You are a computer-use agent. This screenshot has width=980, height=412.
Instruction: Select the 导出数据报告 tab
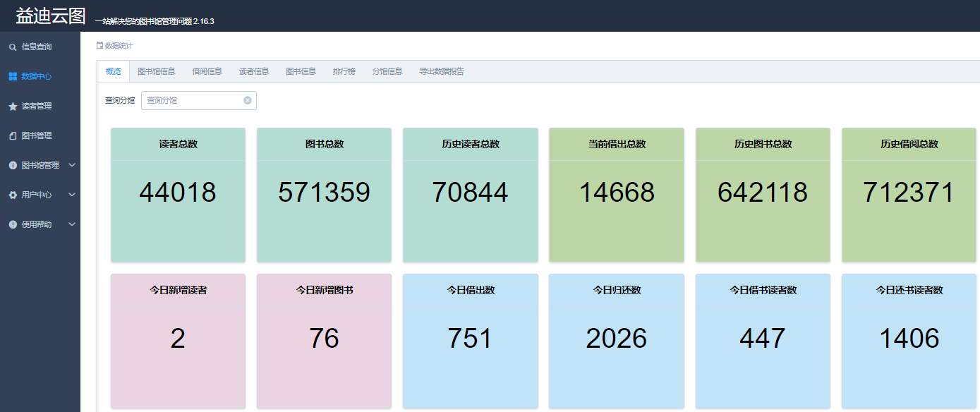(441, 71)
